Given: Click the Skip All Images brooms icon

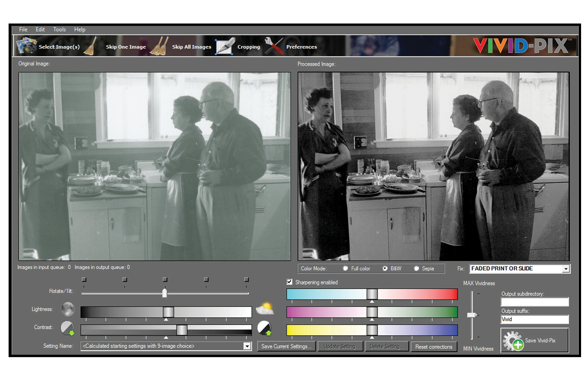Looking at the screenshot, I should 160,46.
